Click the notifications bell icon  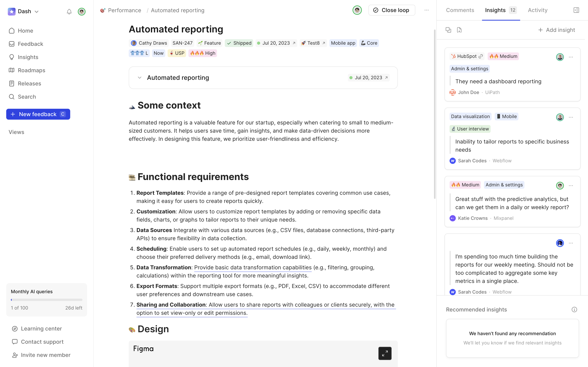pos(69,12)
